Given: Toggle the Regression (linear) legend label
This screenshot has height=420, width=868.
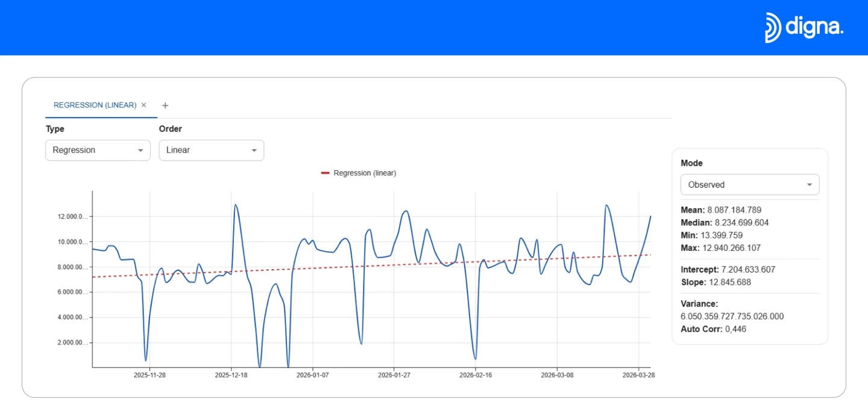Looking at the screenshot, I should (365, 173).
